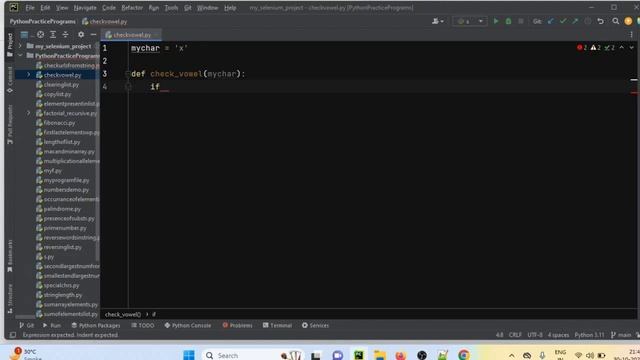Click Python 3.11 interpreter in status bar
Screen dimensions: 640x360
[x=589, y=335]
